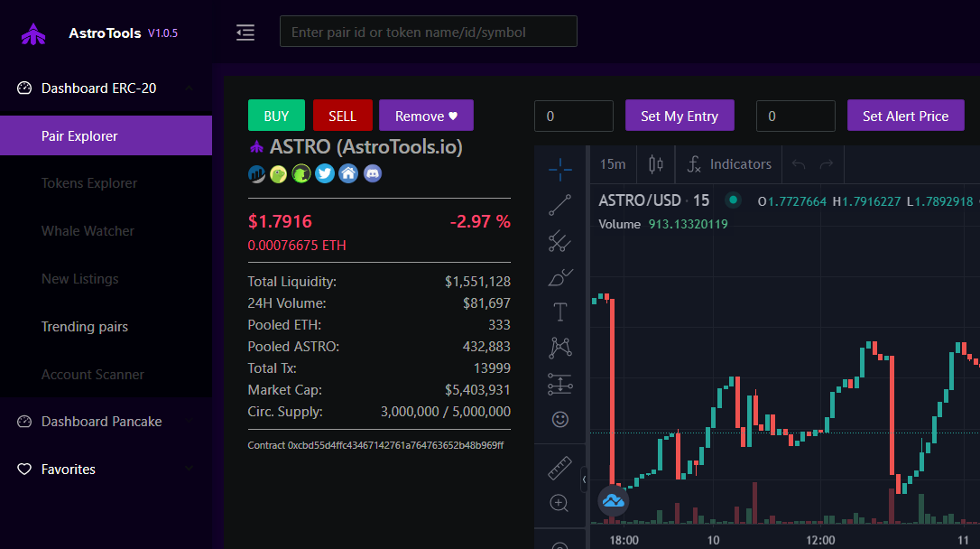
Task: Collapse the drawing toolbar arrow
Action: click(584, 479)
